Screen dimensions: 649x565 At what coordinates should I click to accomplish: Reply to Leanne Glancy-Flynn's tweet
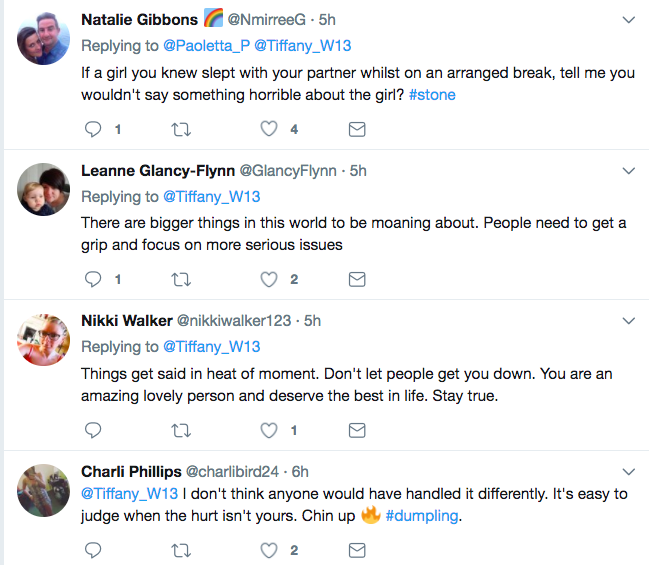coord(93,280)
